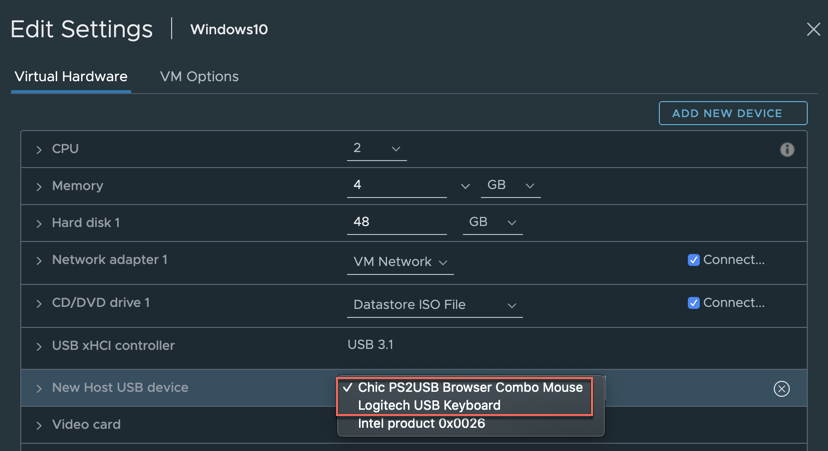Close the Edit Settings dialog
Screen dimensions: 828x451
click(x=813, y=30)
